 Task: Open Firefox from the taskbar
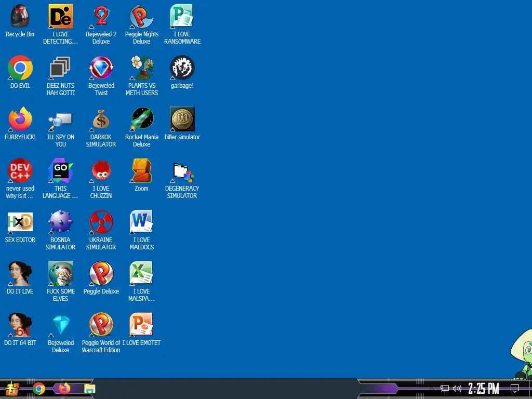(64, 389)
